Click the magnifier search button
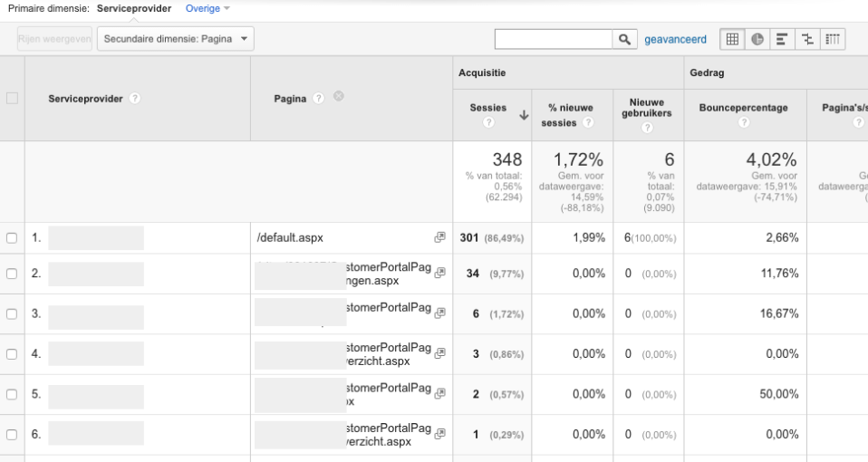 pos(624,39)
